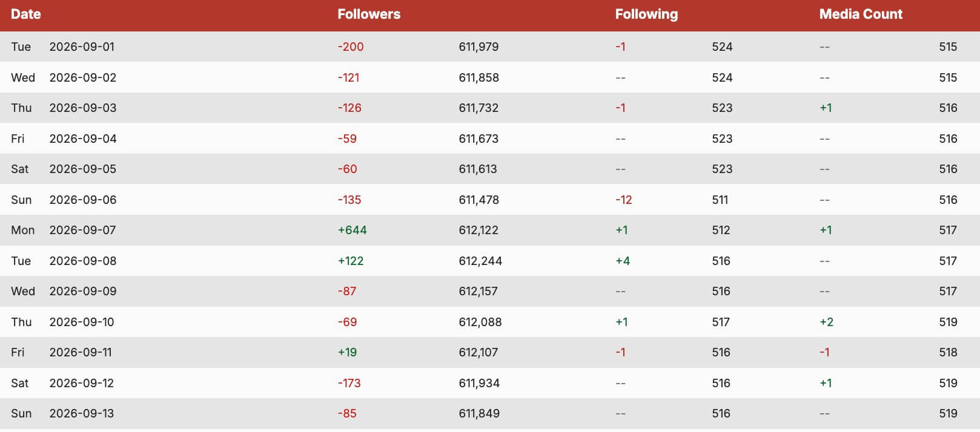Click the -173 followers change value

click(349, 384)
